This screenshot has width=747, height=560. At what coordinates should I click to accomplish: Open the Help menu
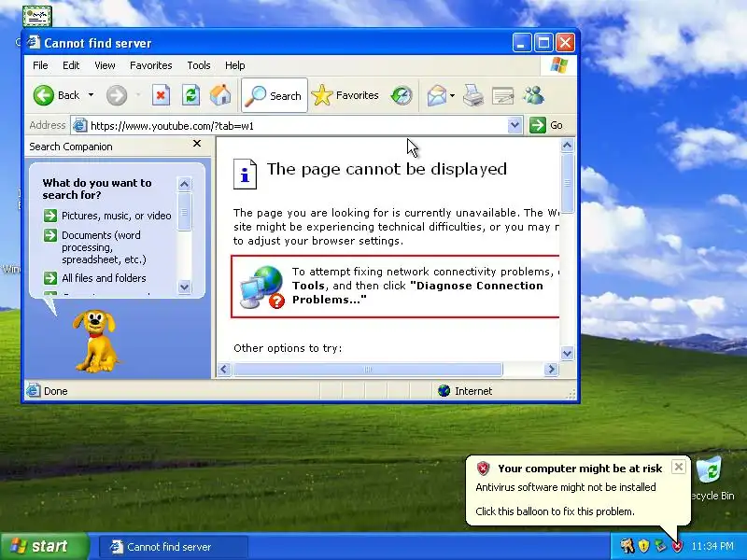pyautogui.click(x=235, y=65)
